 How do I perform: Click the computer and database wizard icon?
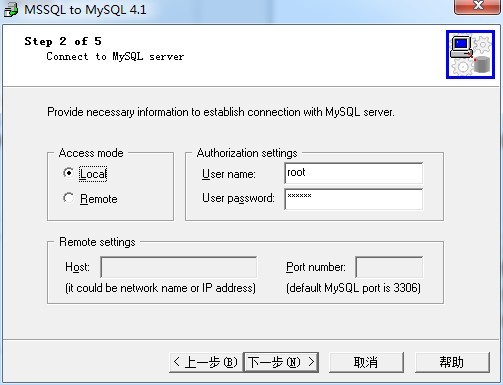[x=470, y=55]
